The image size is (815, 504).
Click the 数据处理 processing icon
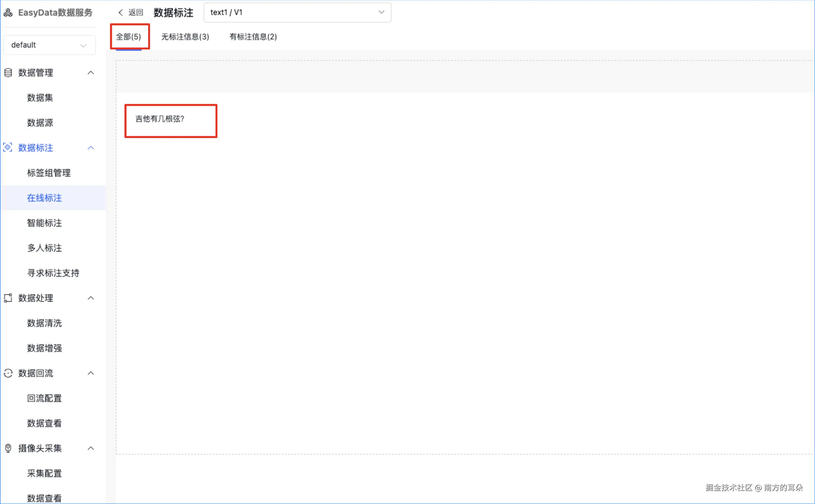tap(8, 298)
